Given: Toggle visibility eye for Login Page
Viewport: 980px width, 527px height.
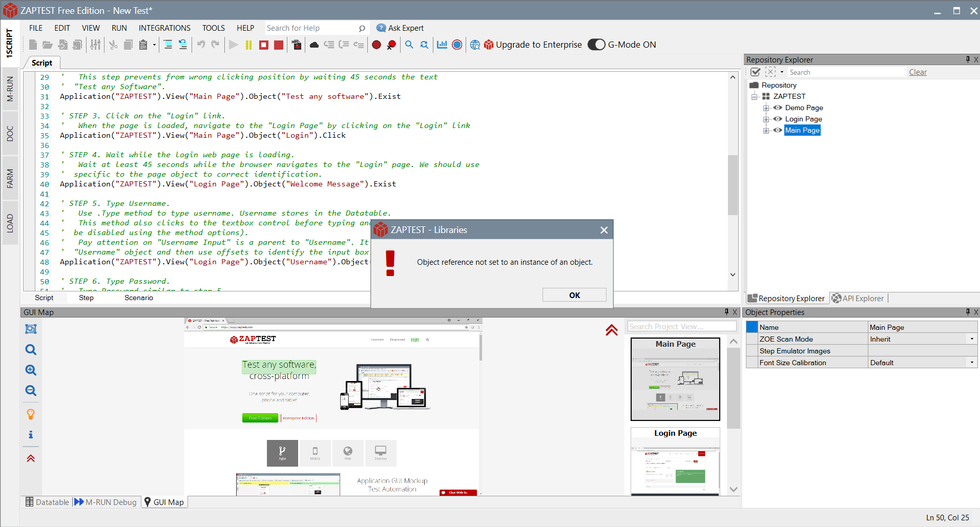Looking at the screenshot, I should point(778,119).
